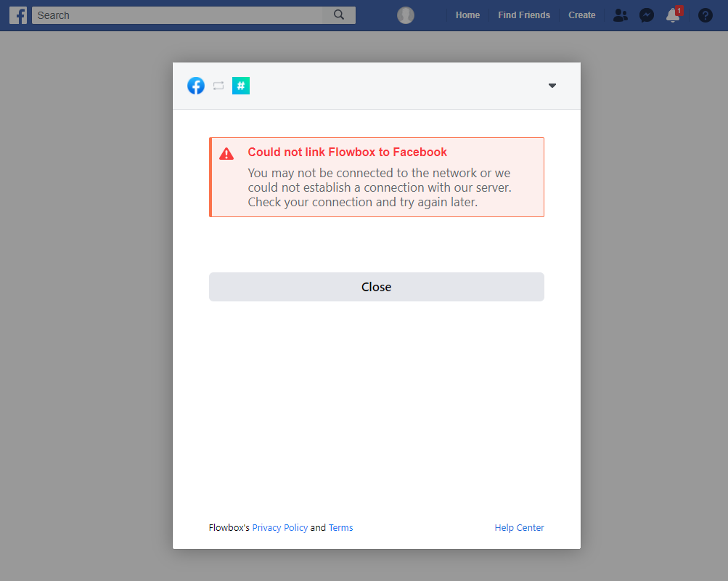Open the Help question mark icon

[705, 15]
